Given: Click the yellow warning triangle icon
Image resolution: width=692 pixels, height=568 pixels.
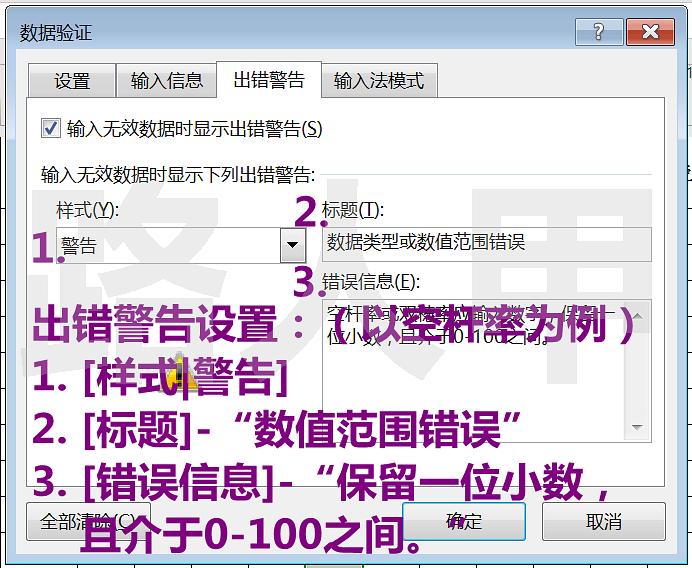Looking at the screenshot, I should [x=182, y=372].
